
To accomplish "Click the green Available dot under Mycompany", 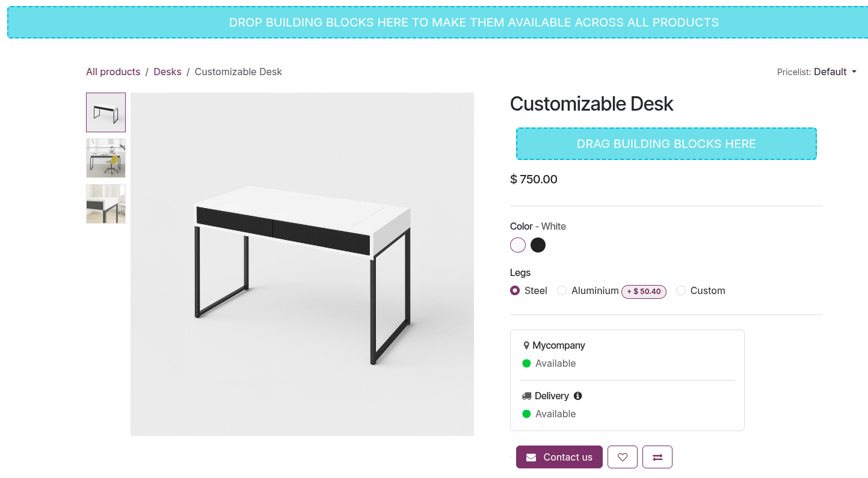I will (x=528, y=363).
